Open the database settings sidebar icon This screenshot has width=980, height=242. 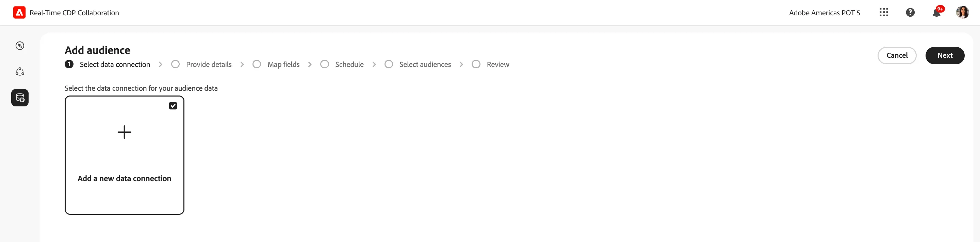click(20, 98)
